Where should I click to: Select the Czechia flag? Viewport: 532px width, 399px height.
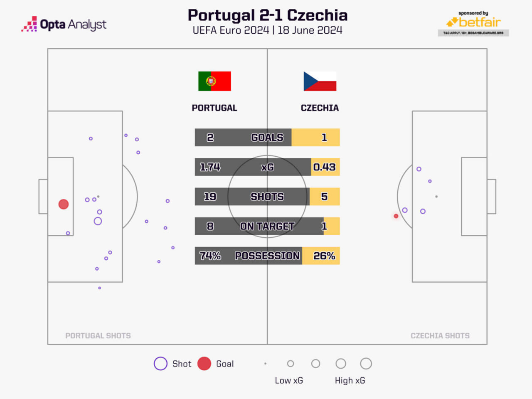pos(320,81)
